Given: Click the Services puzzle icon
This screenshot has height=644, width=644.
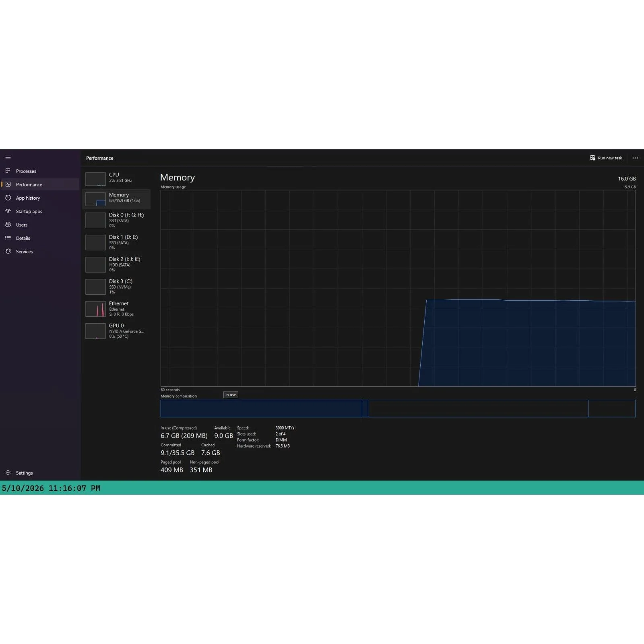Looking at the screenshot, I should pos(8,251).
